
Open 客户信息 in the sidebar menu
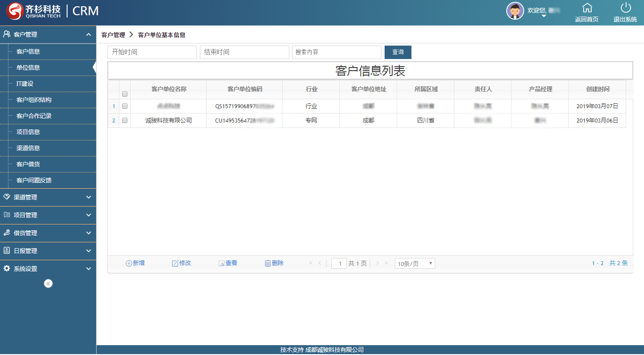pos(28,51)
